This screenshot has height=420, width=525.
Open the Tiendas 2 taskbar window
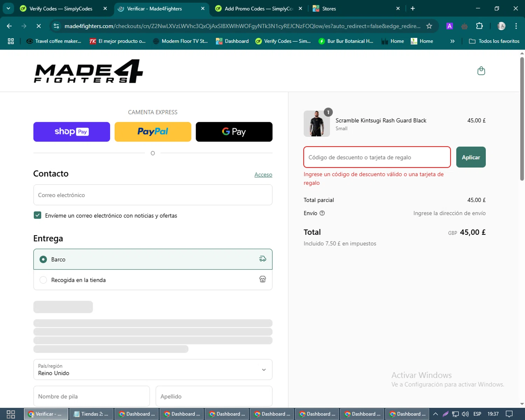(x=91, y=414)
